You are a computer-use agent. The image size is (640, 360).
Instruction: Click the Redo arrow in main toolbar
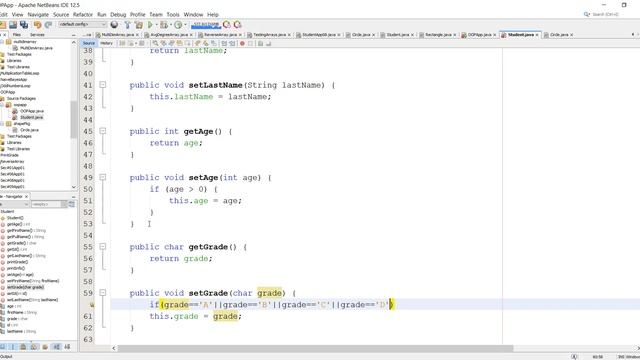48,25
